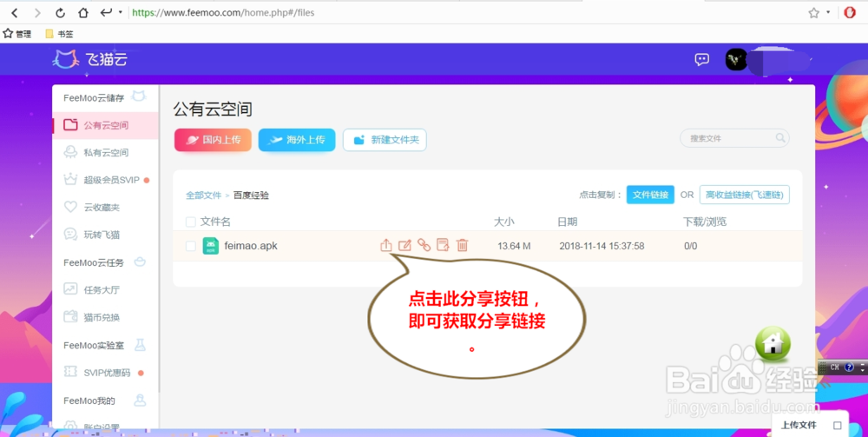868x437 pixels.
Task: Click the share icon for feimao.apk
Action: [x=386, y=245]
